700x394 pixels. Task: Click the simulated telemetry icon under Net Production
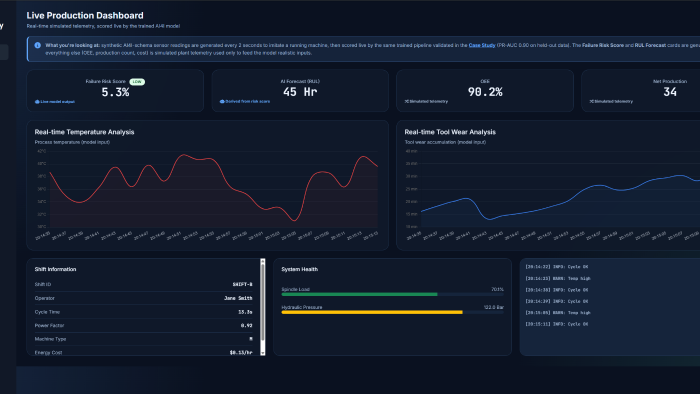[592, 101]
